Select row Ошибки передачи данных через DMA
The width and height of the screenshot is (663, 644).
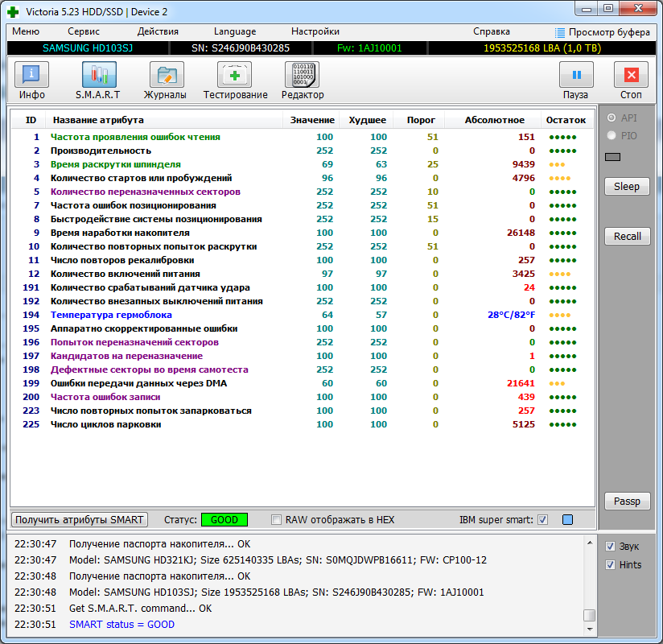click(x=302, y=383)
